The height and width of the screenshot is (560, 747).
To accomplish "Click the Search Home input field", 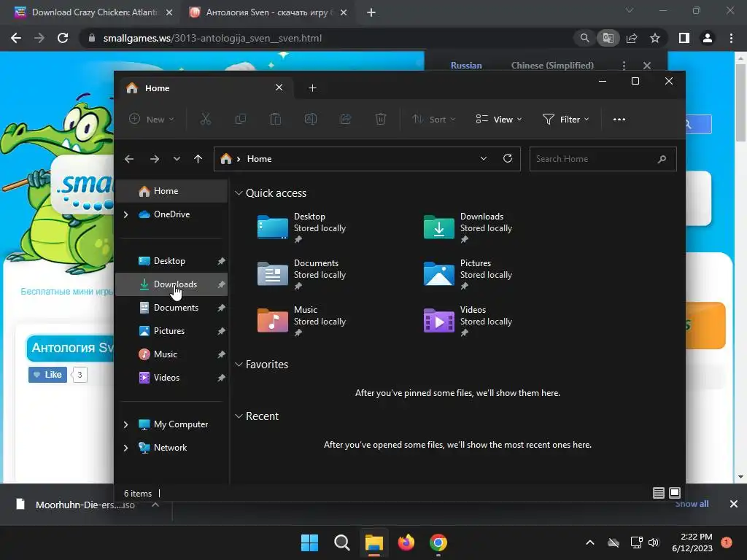I will [x=603, y=159].
